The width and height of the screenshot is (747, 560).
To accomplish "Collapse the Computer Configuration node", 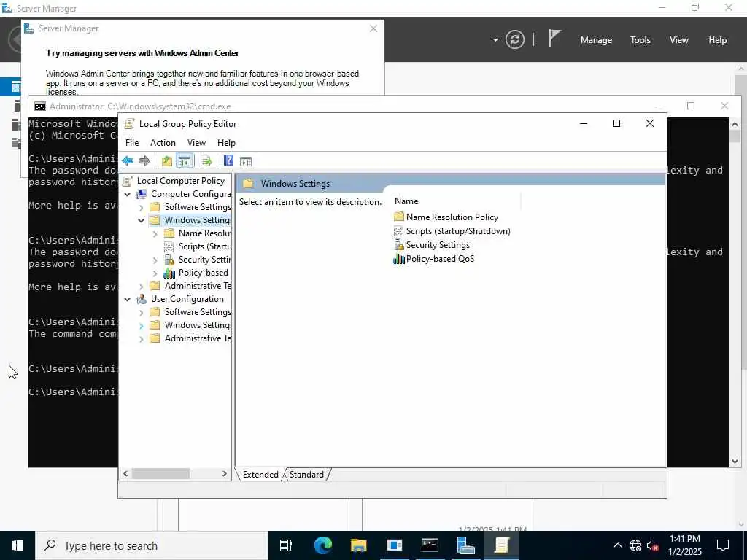I will [127, 194].
